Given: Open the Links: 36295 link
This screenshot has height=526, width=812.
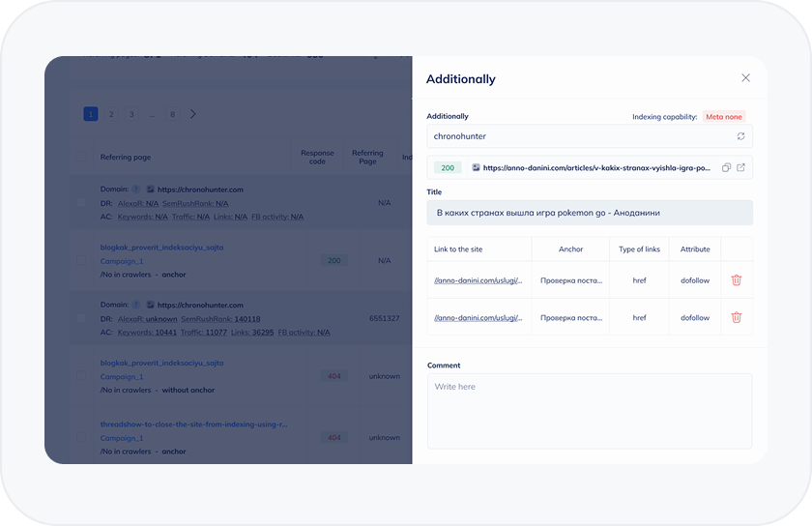Looking at the screenshot, I should (x=252, y=333).
